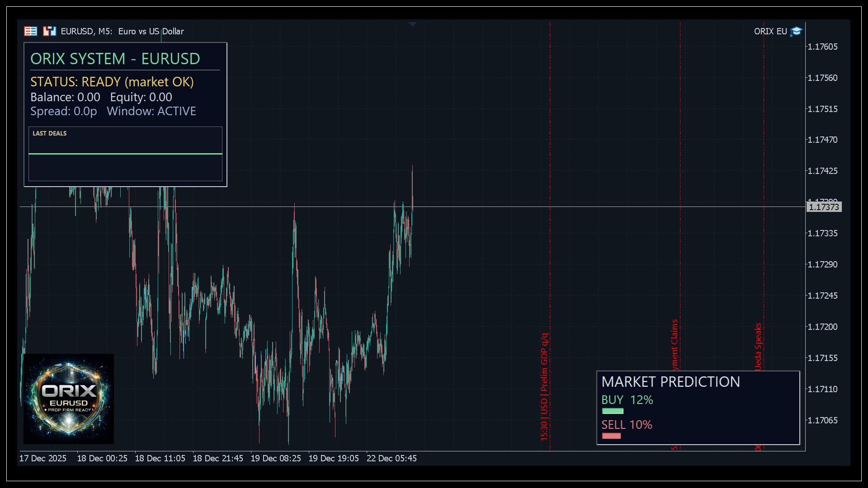Click the ORIX SYSTEM - EURUSD panel header

click(x=115, y=58)
